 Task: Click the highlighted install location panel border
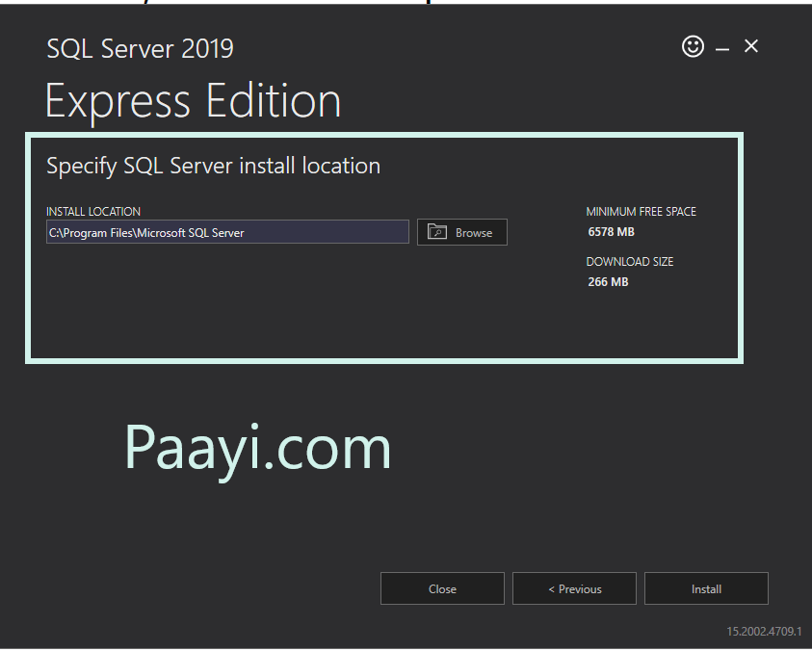[384, 133]
